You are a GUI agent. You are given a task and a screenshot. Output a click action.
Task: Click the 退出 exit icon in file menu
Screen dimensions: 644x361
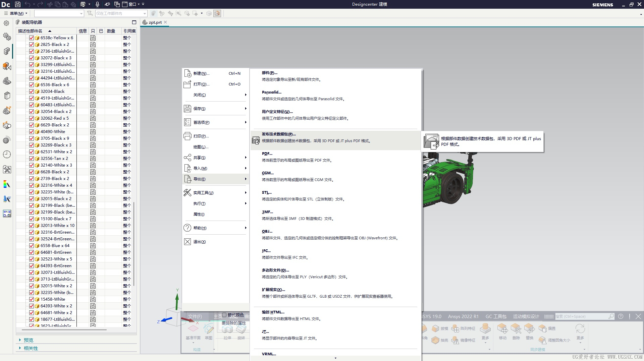(187, 242)
